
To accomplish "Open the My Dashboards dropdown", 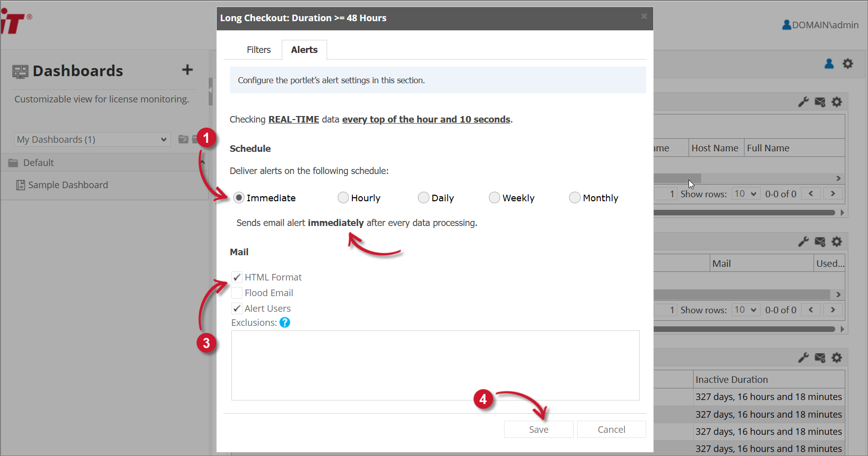I will 92,139.
